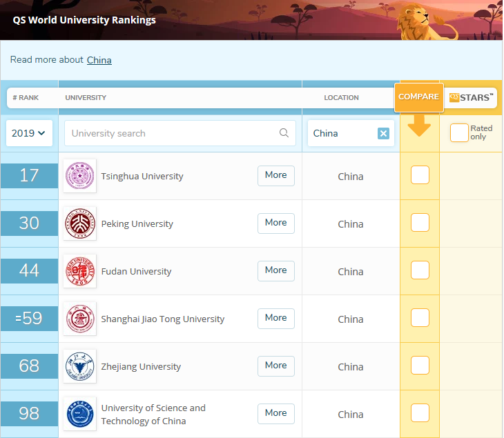Click the China location filter field

[x=351, y=133]
